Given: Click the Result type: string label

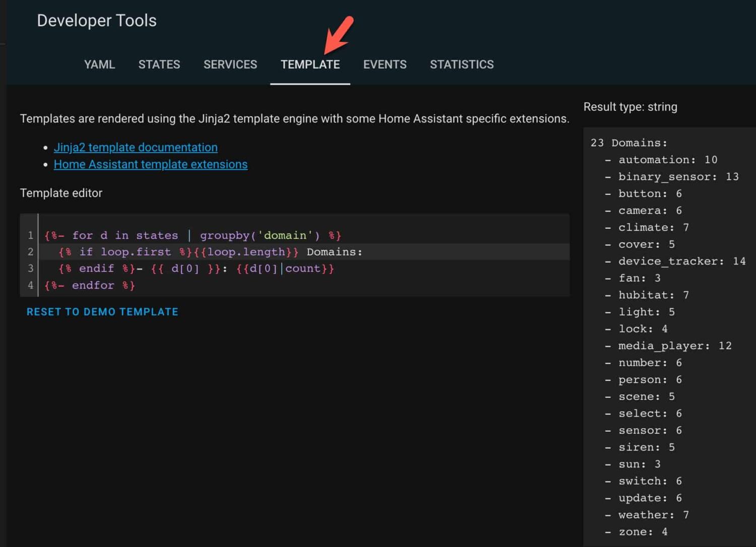Looking at the screenshot, I should pyautogui.click(x=630, y=107).
